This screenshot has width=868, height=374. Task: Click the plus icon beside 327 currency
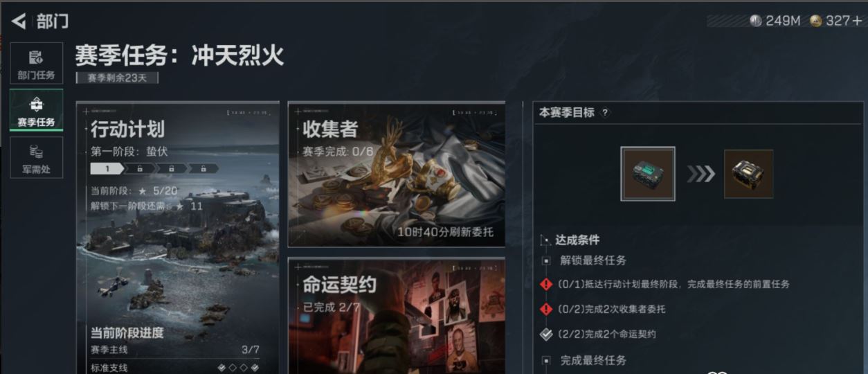click(858, 21)
